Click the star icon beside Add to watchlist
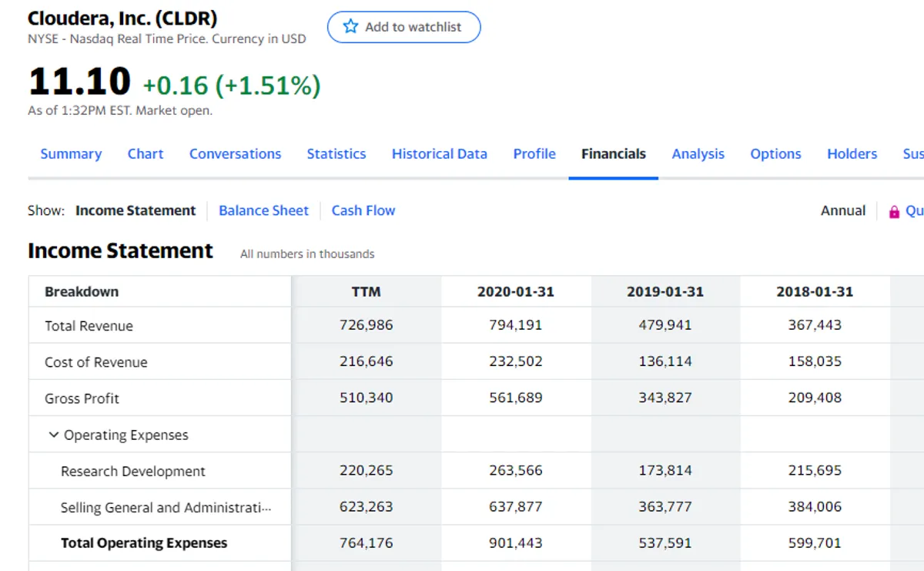Viewport: 924px width, 571px height. point(351,27)
